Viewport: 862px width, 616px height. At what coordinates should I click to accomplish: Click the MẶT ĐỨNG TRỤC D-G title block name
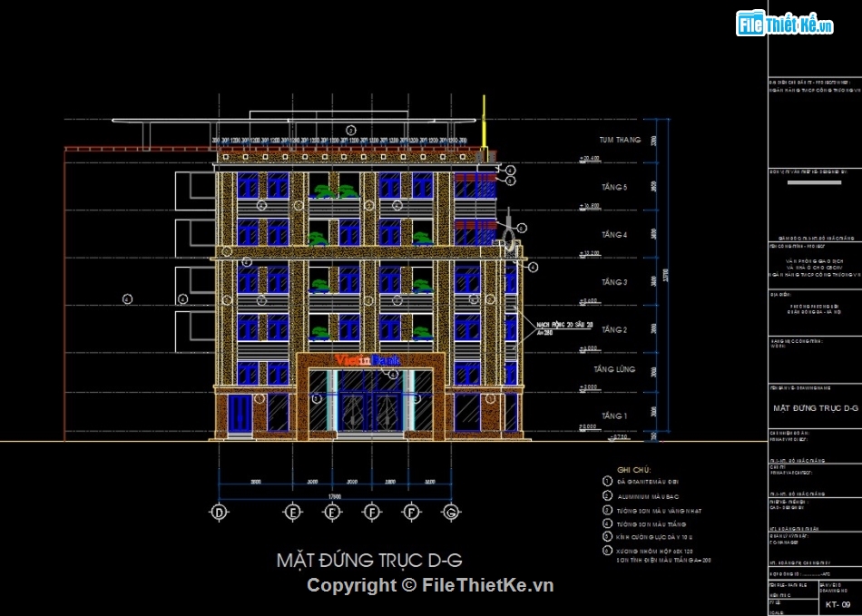808,408
